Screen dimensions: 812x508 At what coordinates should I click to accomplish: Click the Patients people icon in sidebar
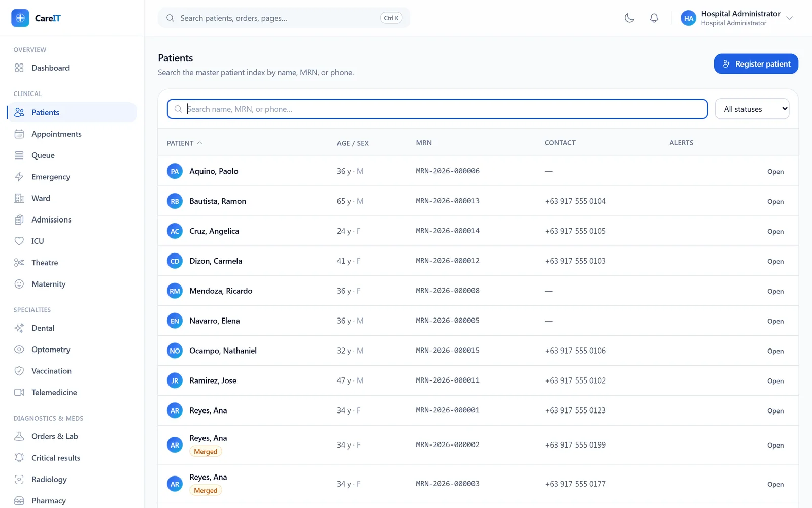coord(19,112)
